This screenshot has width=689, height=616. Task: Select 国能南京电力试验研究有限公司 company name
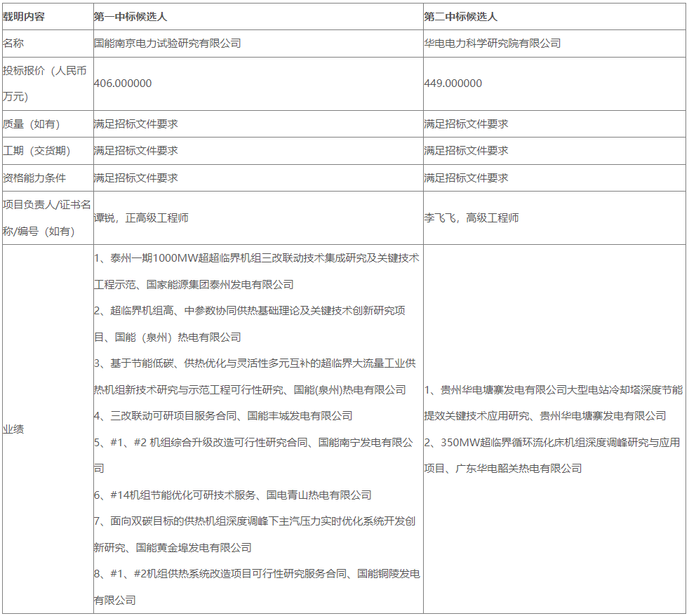(x=168, y=43)
